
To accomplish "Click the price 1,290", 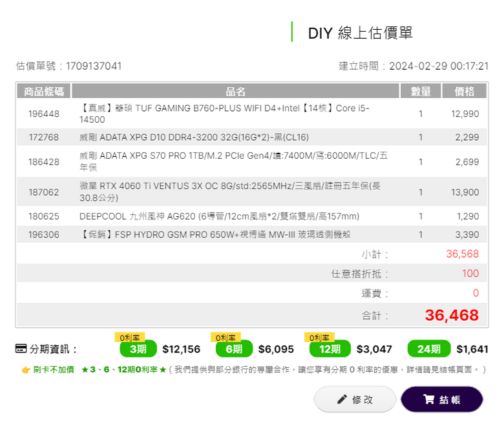I will (x=468, y=216).
